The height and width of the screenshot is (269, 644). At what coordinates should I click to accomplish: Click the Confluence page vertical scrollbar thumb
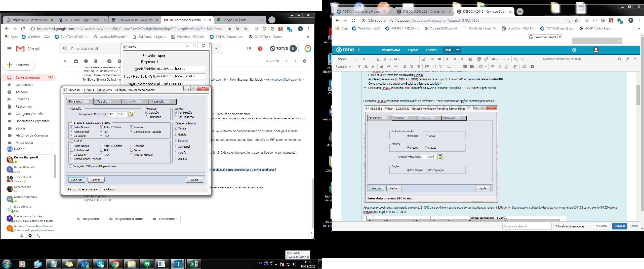(638, 95)
